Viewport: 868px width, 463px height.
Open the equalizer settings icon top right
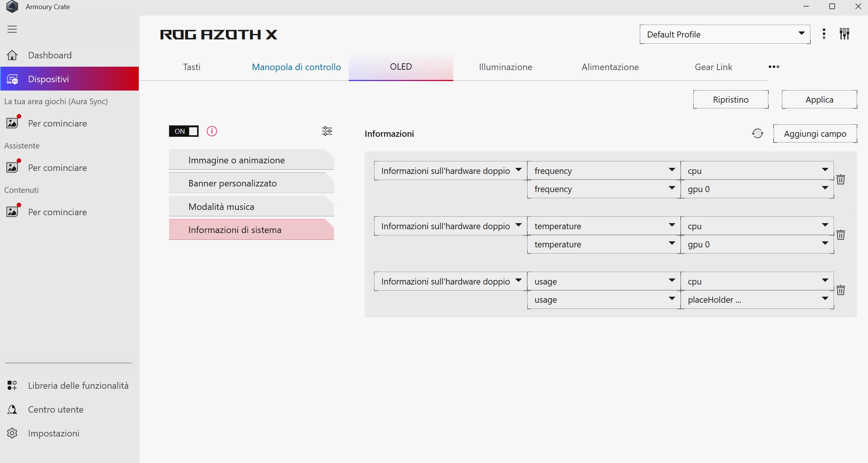844,34
